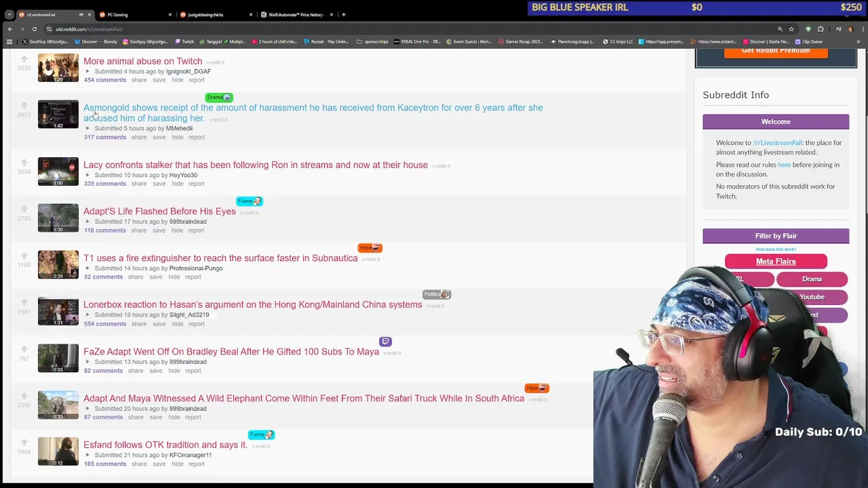The width and height of the screenshot is (868, 488).
Task: Click the Funny flair on Esfand post
Action: (x=261, y=434)
